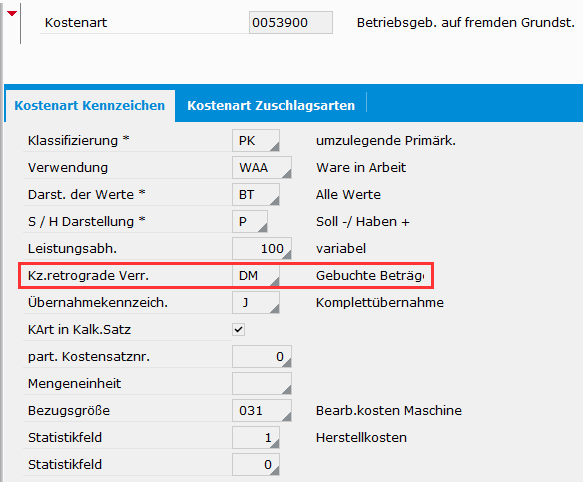Click the Kostenart number field 0053900
Viewport: 583px width, 482px height.
pos(291,23)
